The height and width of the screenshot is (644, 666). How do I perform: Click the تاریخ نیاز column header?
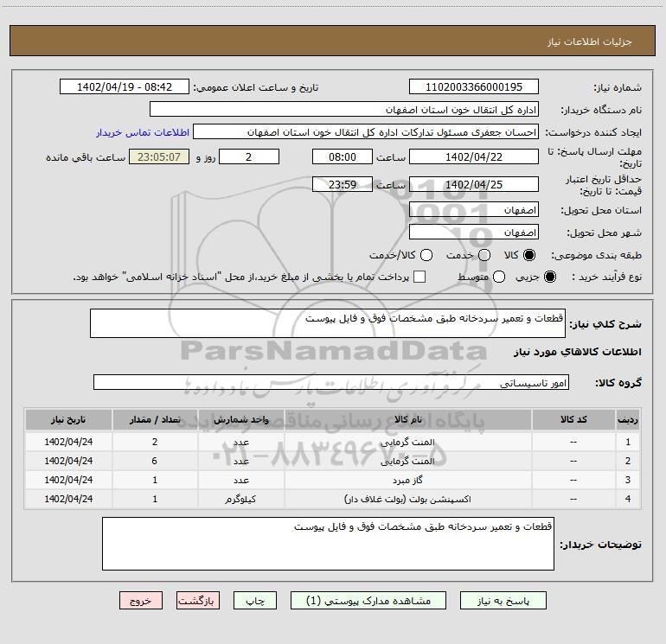pyautogui.click(x=68, y=420)
